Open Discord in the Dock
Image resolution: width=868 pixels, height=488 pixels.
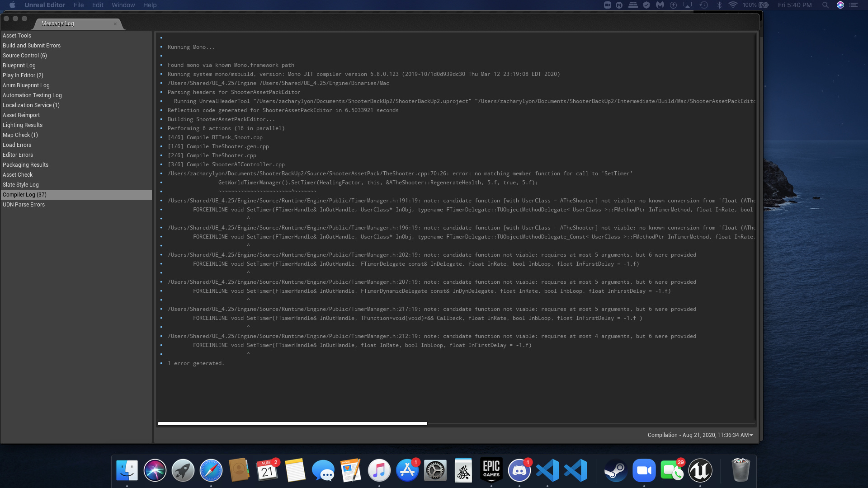tap(519, 470)
